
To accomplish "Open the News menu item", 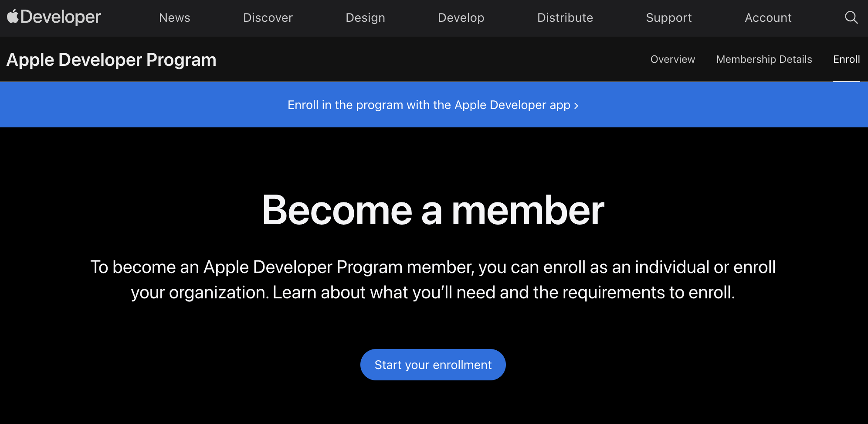I will (x=174, y=18).
